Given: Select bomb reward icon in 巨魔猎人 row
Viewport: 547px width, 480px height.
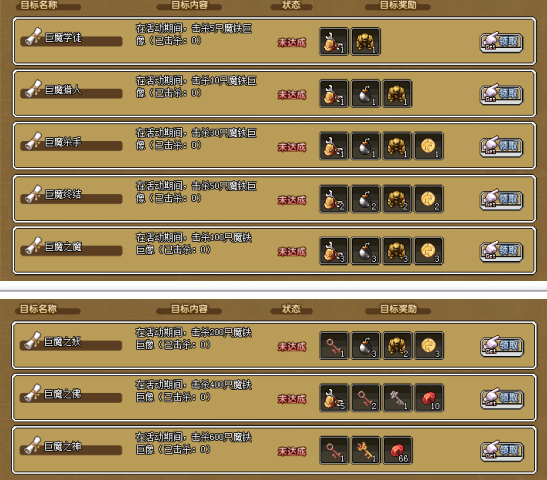Looking at the screenshot, I should 366,94.
